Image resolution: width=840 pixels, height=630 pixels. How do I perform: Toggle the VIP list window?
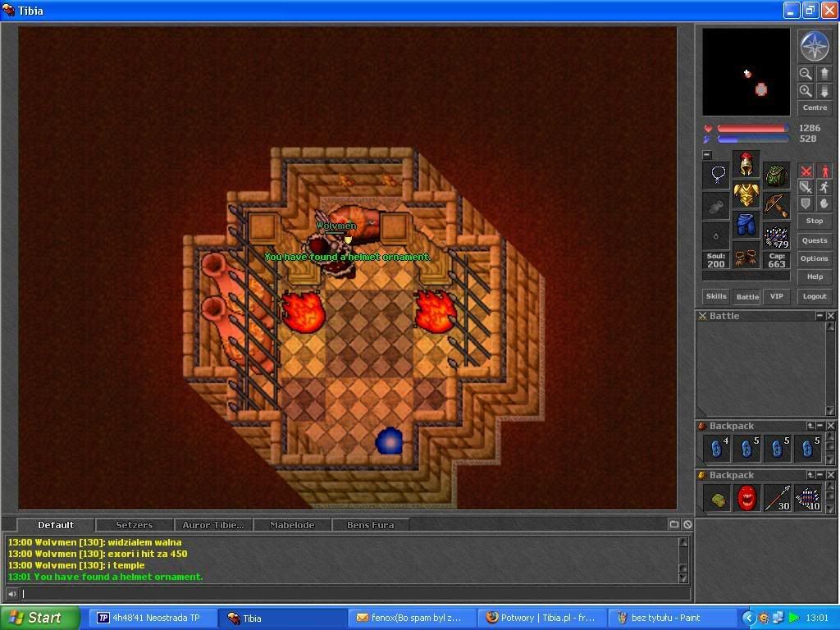[776, 296]
